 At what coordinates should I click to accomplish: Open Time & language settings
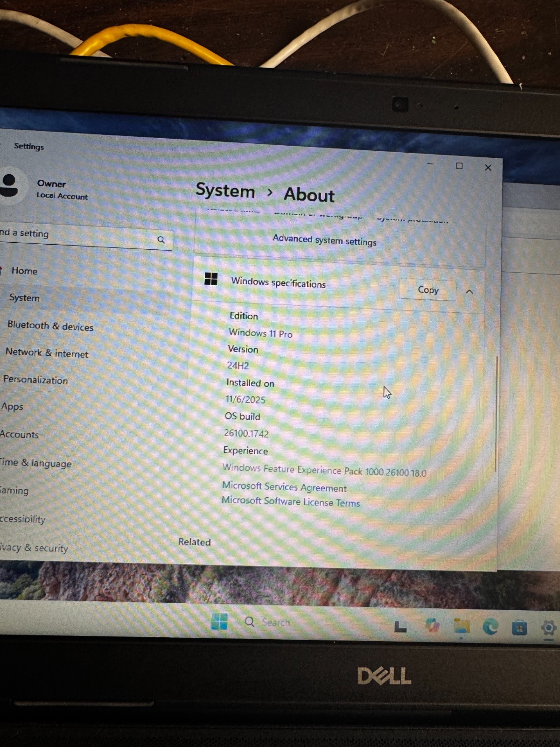35,463
